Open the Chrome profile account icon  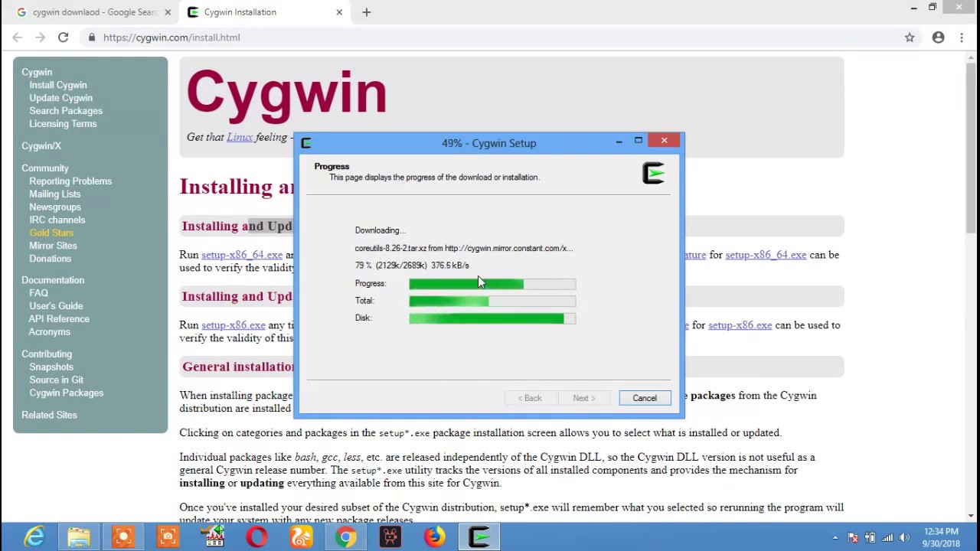coord(938,37)
